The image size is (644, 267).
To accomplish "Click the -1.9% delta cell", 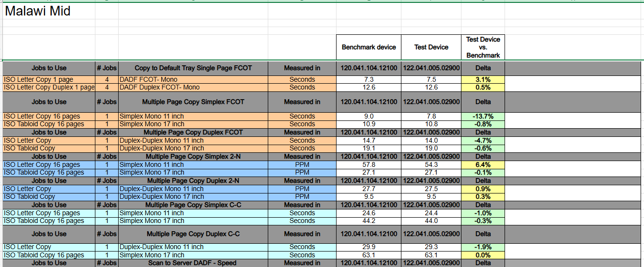I will pos(483,247).
